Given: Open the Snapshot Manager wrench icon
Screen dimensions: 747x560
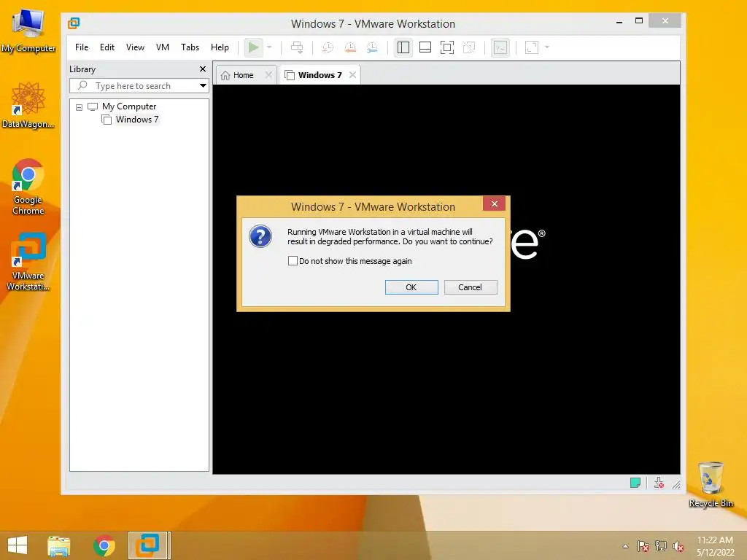Looking at the screenshot, I should coord(372,47).
